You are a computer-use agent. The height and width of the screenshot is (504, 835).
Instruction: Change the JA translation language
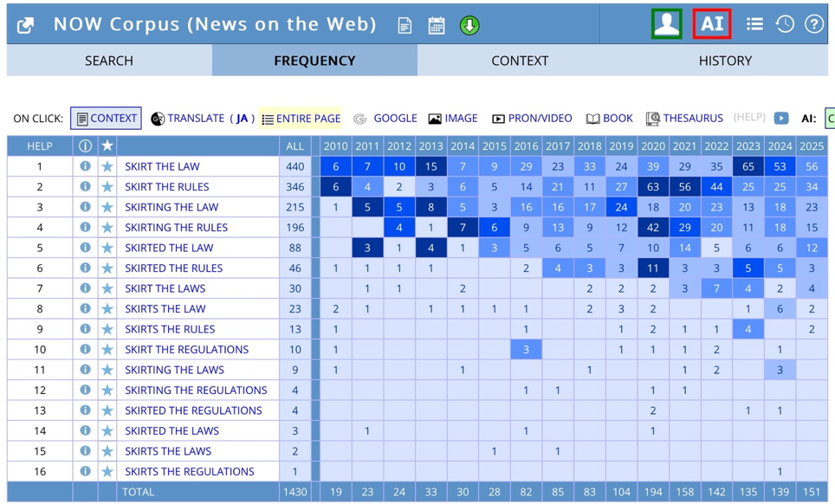pyautogui.click(x=243, y=118)
